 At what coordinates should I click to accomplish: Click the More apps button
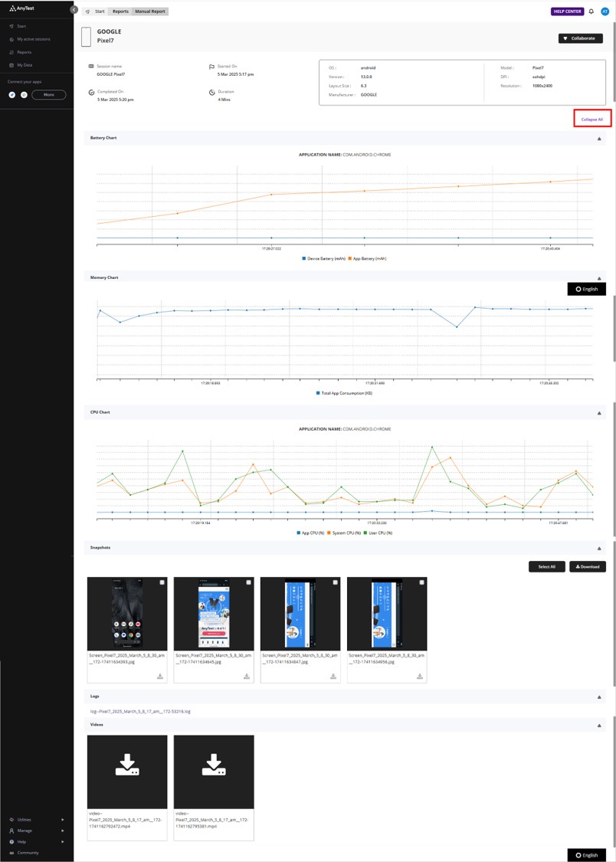[x=49, y=94]
